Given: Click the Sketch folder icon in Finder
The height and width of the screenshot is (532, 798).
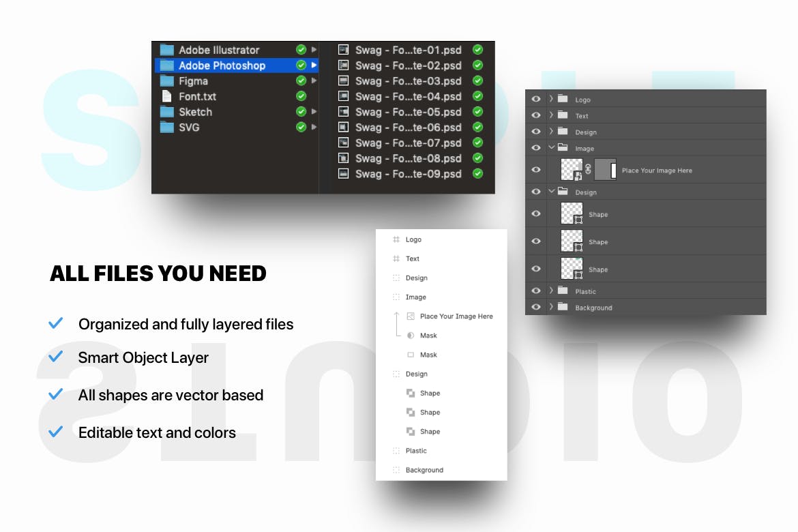Looking at the screenshot, I should 167,112.
